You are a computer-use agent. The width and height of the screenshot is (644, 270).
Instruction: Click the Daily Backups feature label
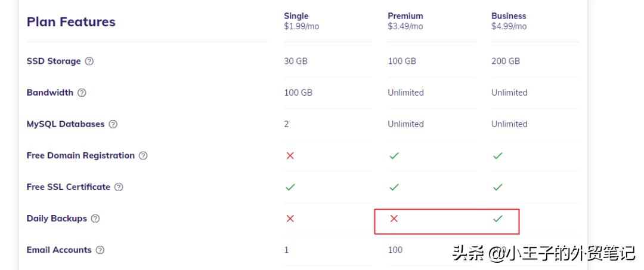pos(57,219)
